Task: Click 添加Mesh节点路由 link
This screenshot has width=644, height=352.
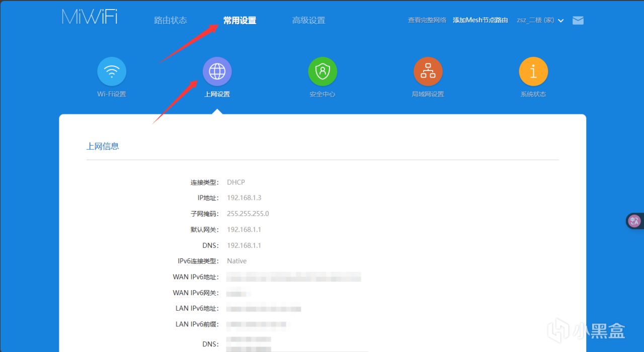Action: click(x=480, y=21)
